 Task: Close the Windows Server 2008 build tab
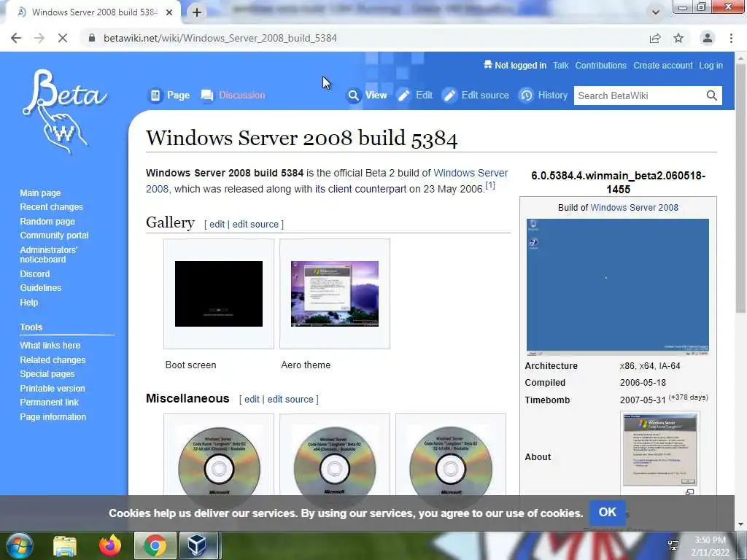point(169,12)
